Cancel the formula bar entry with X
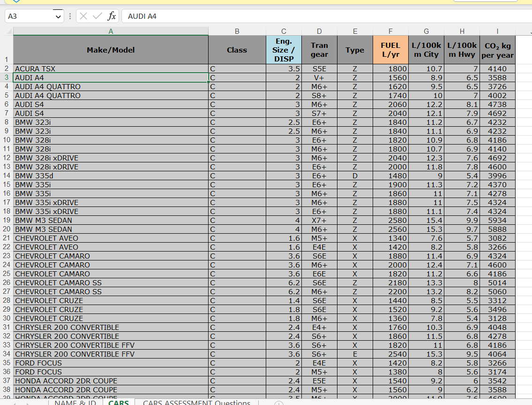532x405 pixels. (83, 16)
